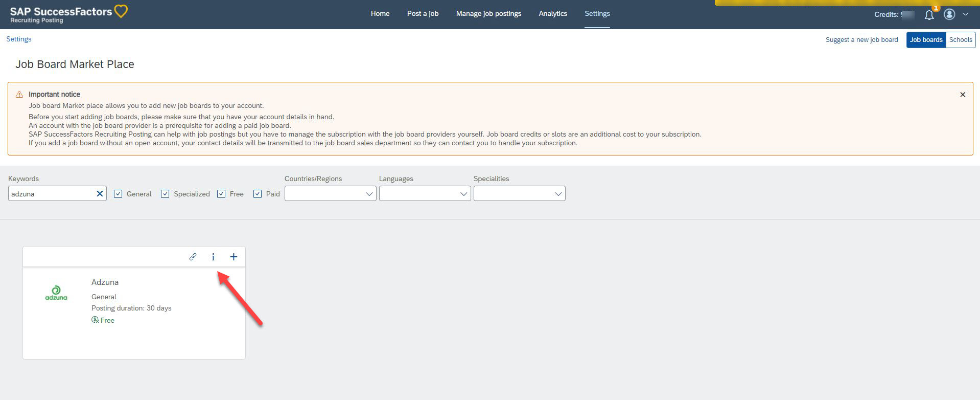The width and height of the screenshot is (980, 400).
Task: Click the SAP SuccessFactors logo
Action: coord(68,14)
